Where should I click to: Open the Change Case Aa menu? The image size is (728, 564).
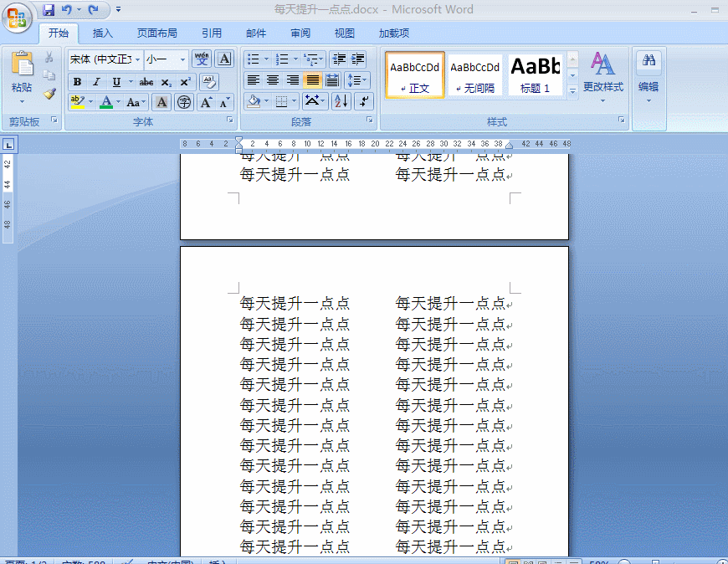click(x=136, y=102)
